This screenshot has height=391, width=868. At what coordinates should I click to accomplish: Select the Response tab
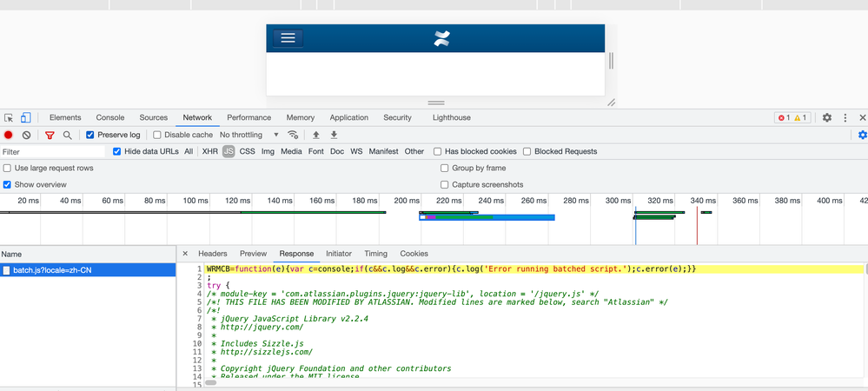(296, 254)
